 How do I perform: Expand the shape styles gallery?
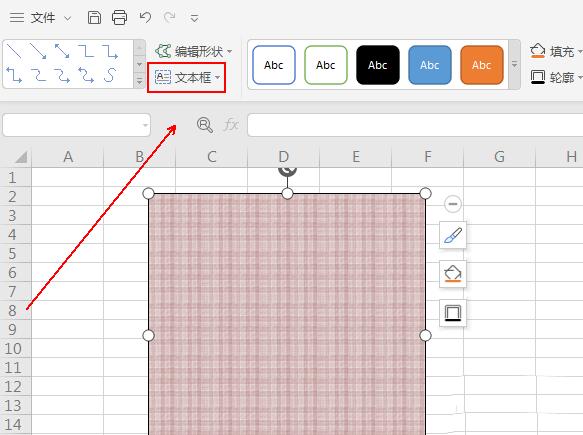515,64
